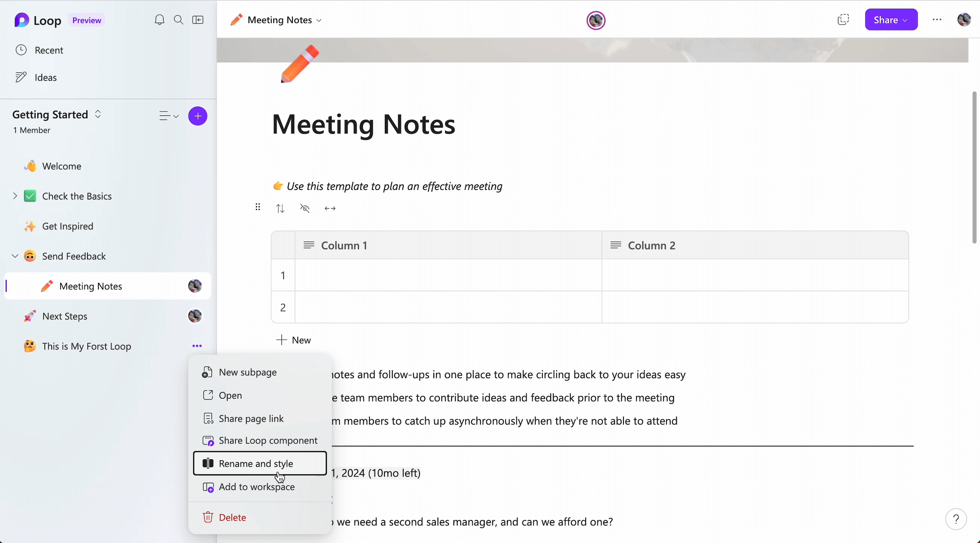Screen dimensions: 980x543
Task: Click your profile avatar at top right
Action: pos(964,20)
